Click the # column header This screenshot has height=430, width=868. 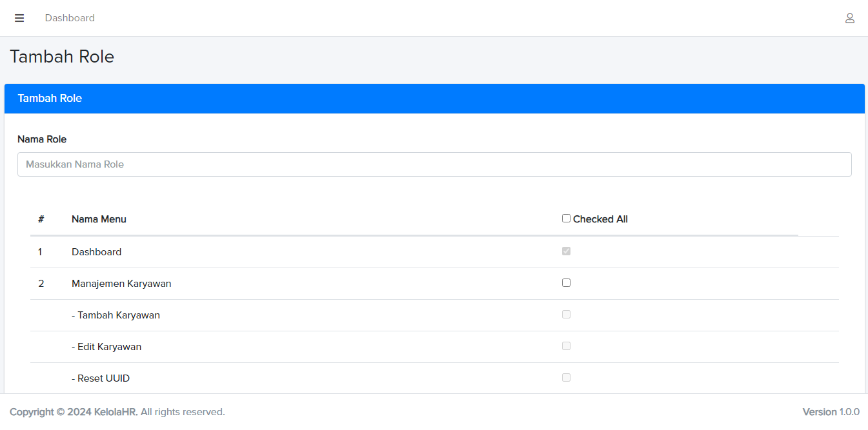pos(41,219)
